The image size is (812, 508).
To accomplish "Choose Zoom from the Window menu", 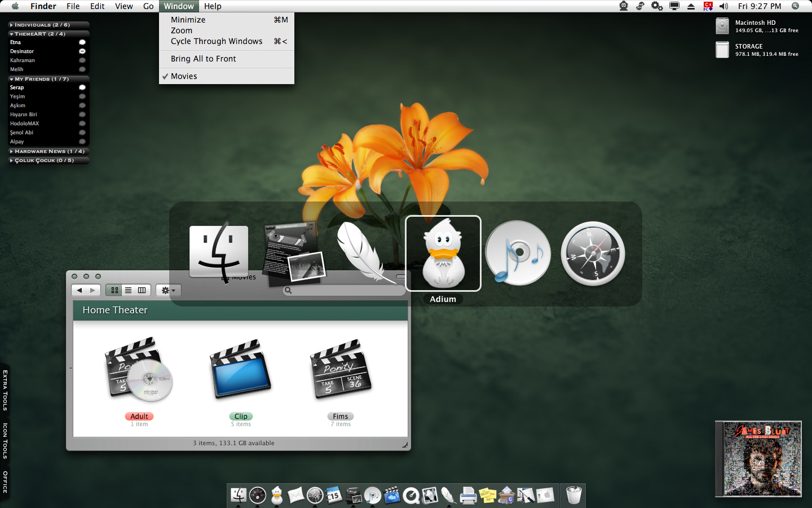I will click(x=227, y=30).
